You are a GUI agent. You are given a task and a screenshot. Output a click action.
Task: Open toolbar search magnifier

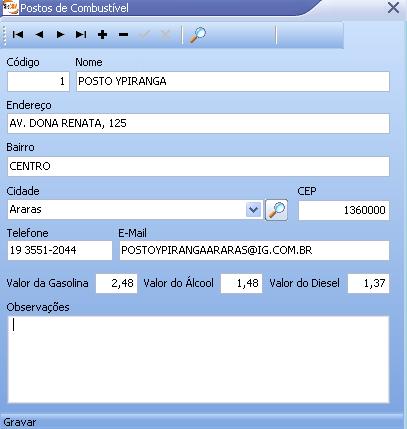click(198, 35)
